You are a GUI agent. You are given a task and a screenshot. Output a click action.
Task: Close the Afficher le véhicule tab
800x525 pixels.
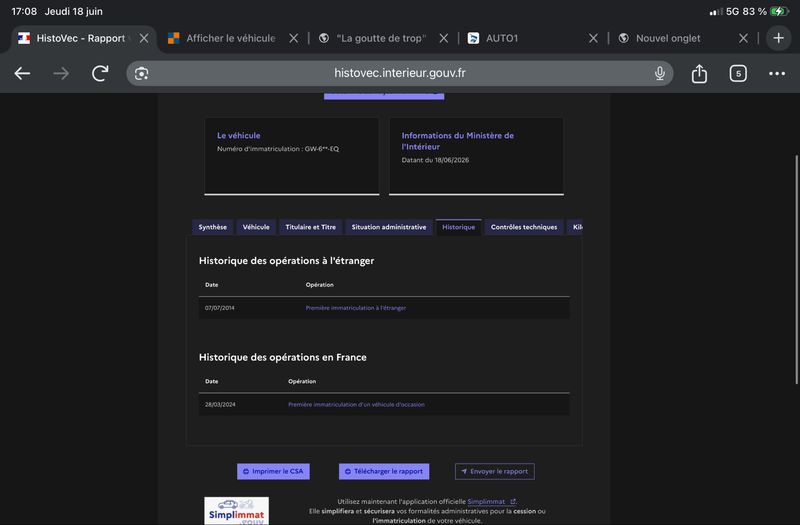click(x=293, y=38)
